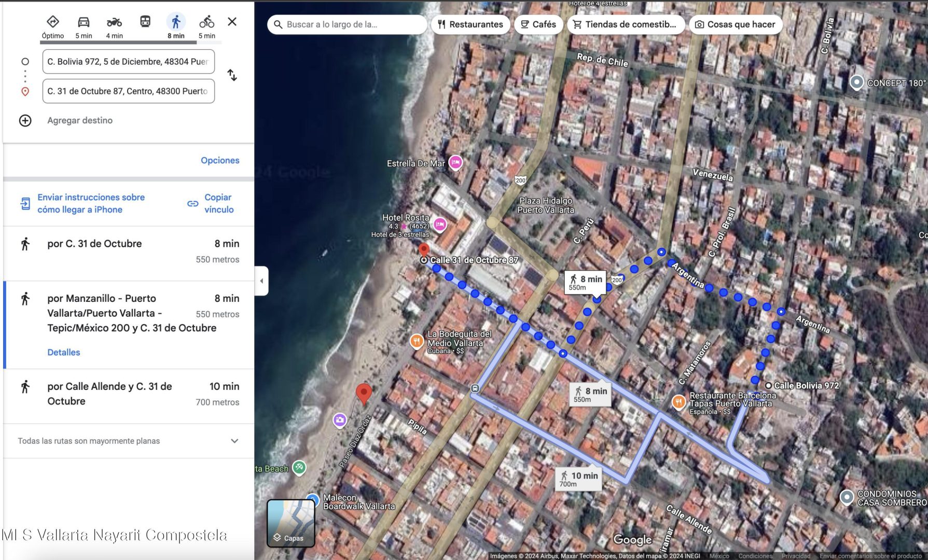This screenshot has width=928, height=560.
Task: Select the driving travel mode icon
Action: click(84, 22)
